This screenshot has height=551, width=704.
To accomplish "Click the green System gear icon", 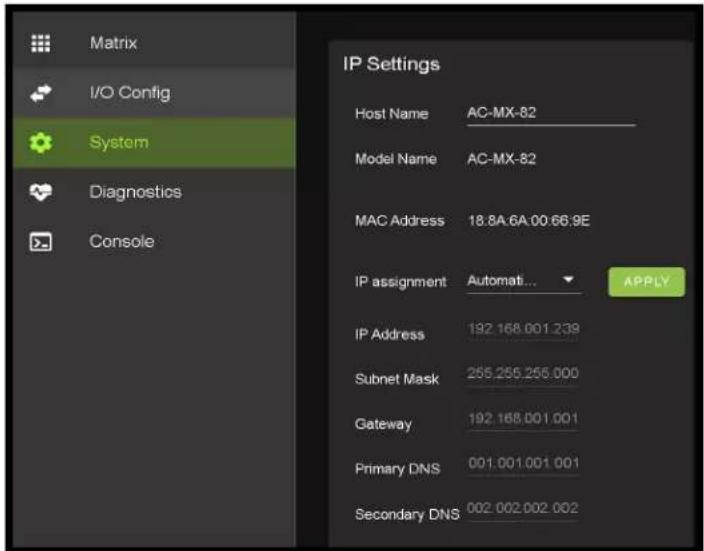I will [x=40, y=143].
